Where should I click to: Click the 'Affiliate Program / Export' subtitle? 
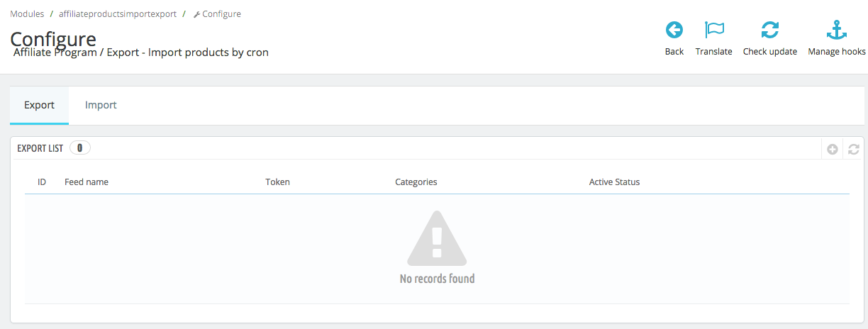[141, 52]
